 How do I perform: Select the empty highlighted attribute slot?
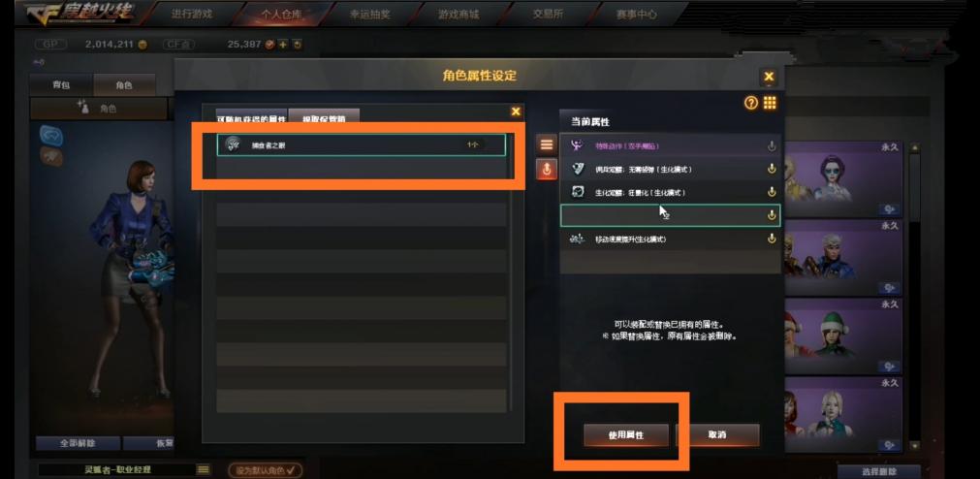(670, 215)
